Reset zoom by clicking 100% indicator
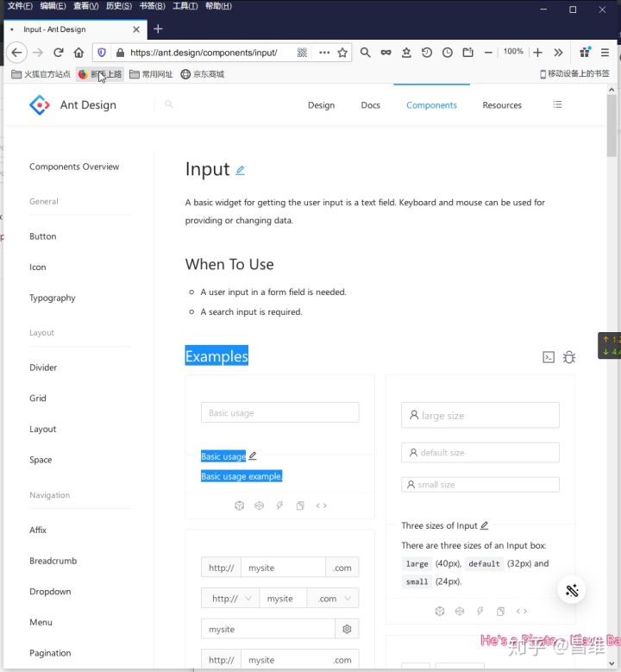The image size is (621, 672). 513,52
